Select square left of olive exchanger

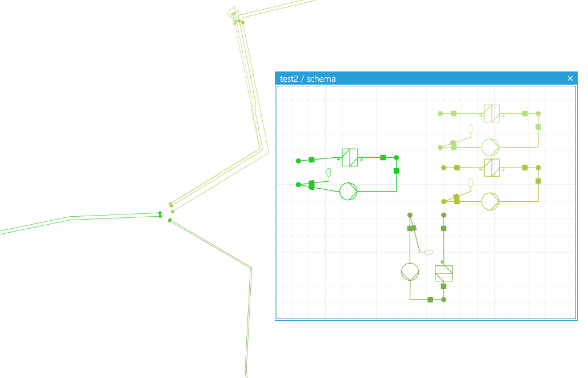[x=457, y=168]
